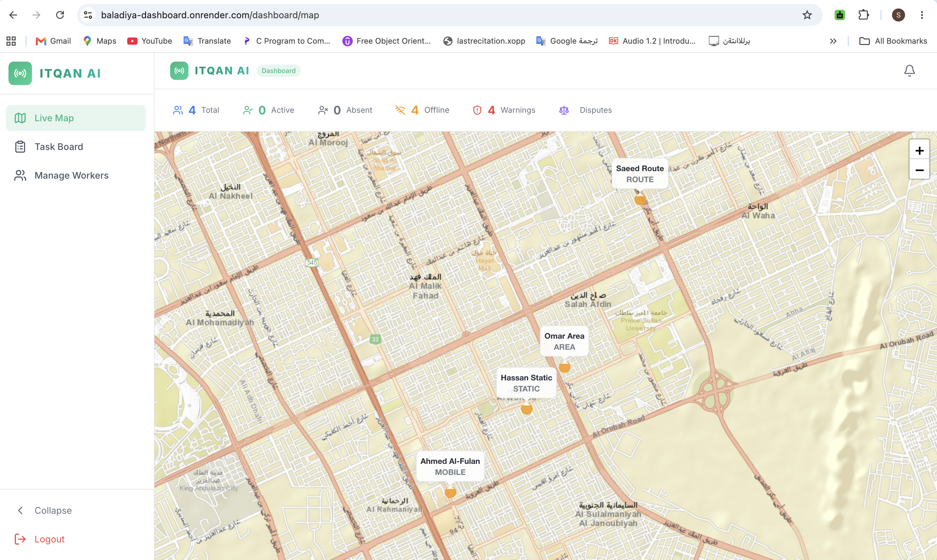
Task: Click the Offline wifi-off icon
Action: point(400,110)
